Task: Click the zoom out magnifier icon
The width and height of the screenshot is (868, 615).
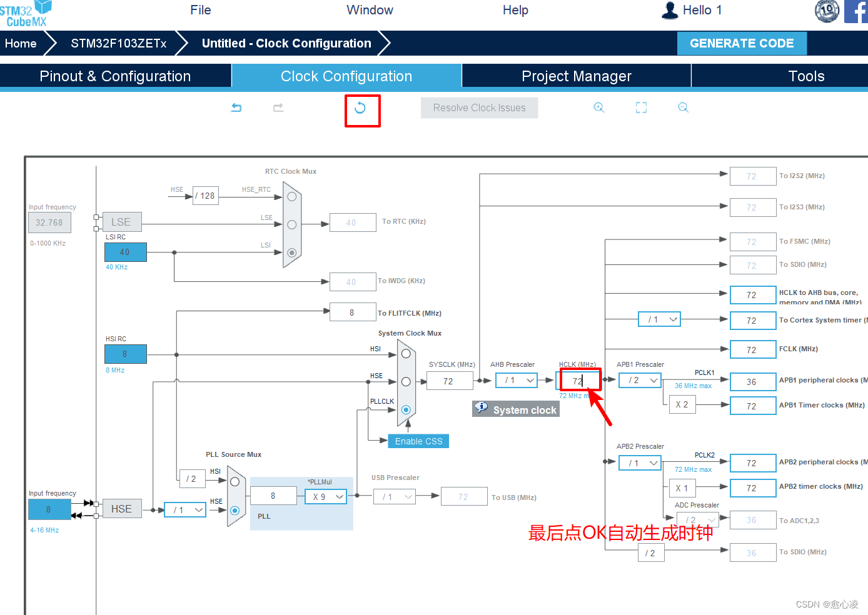Action: [683, 107]
